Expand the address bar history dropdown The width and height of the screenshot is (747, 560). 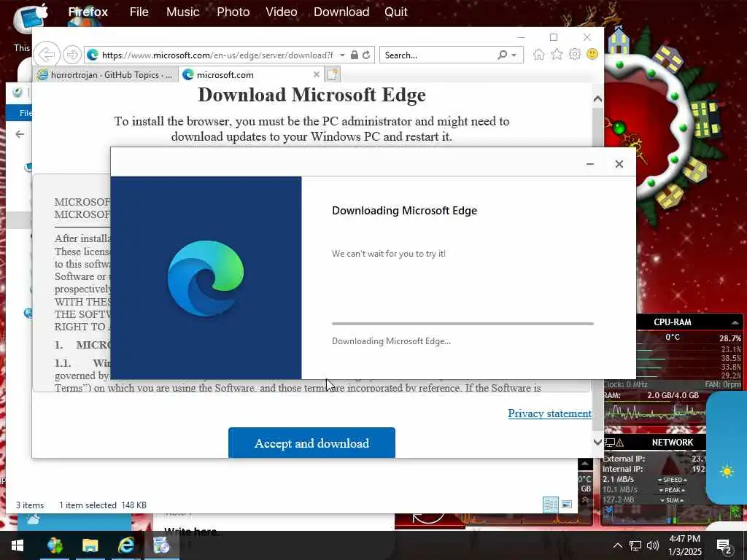tap(342, 55)
